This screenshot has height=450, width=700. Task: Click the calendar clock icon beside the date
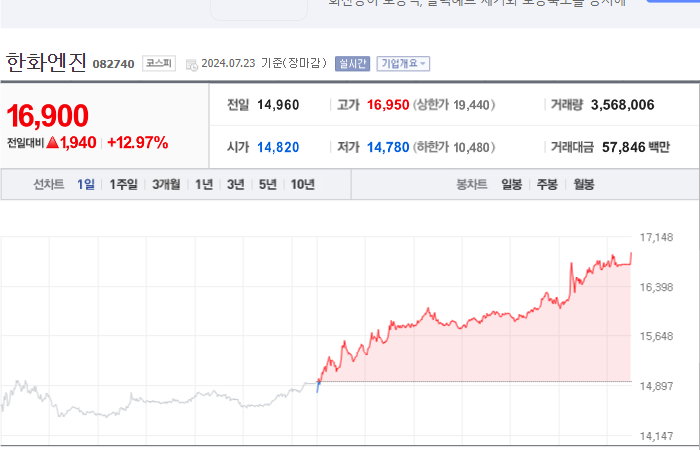click(x=192, y=65)
